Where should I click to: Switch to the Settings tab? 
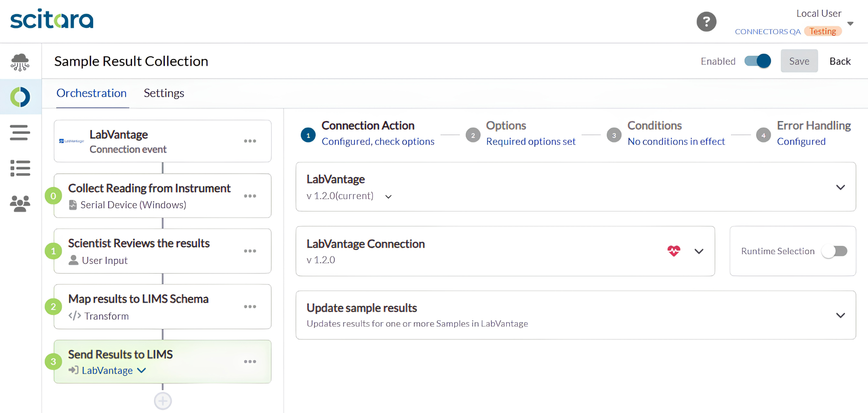[164, 93]
